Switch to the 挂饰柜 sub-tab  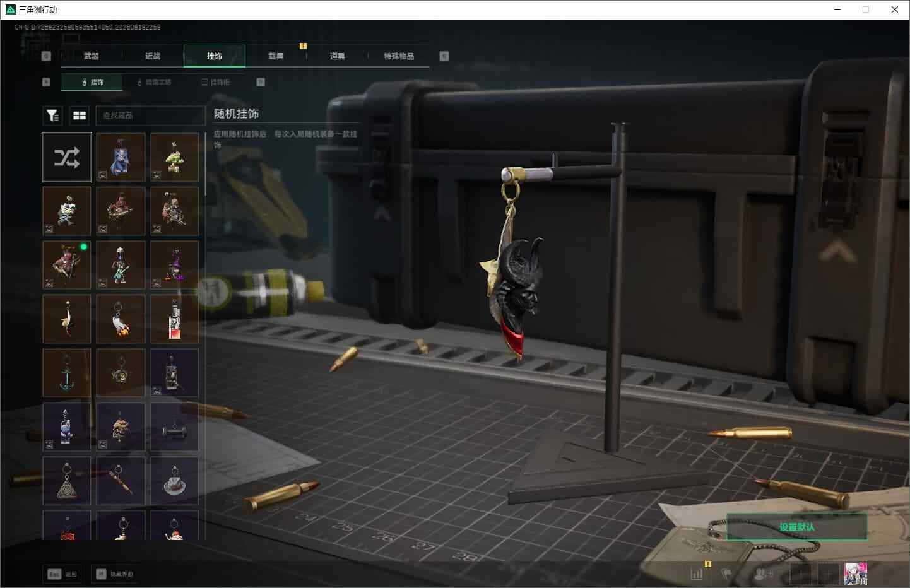[x=215, y=82]
